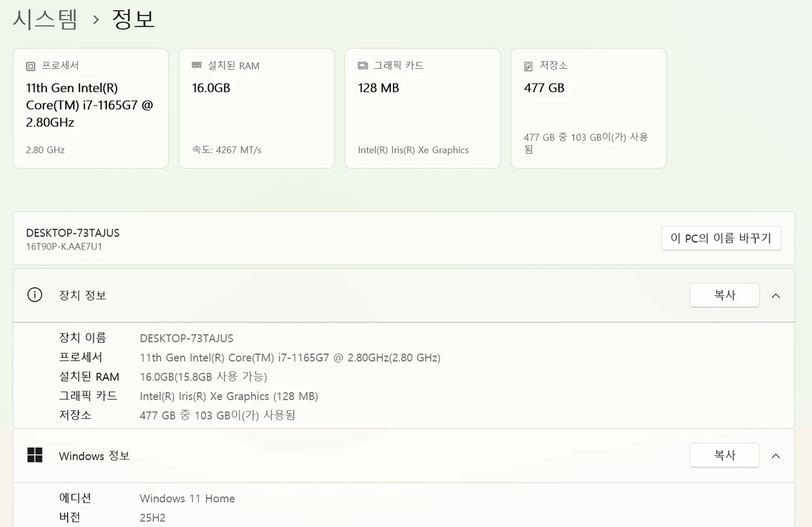Click the info circle icon beside 장치 정보
Image resolution: width=812 pixels, height=527 pixels.
point(34,295)
